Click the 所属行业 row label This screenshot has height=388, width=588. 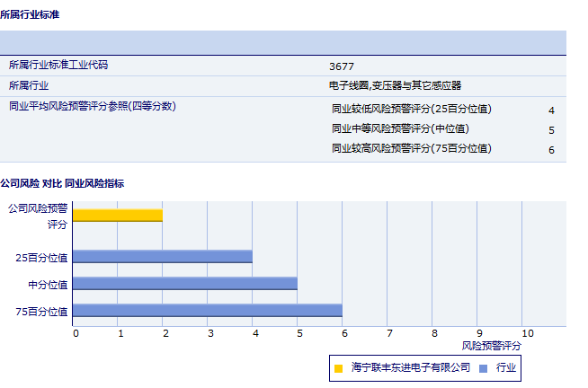coord(29,85)
